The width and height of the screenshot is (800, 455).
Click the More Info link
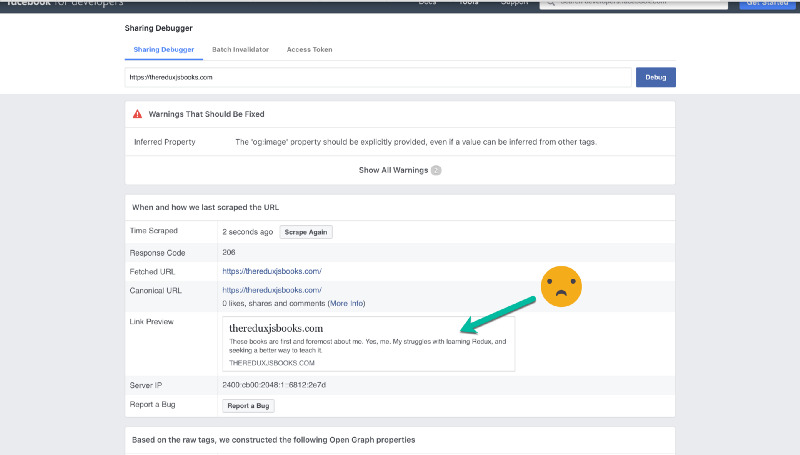[x=346, y=304]
